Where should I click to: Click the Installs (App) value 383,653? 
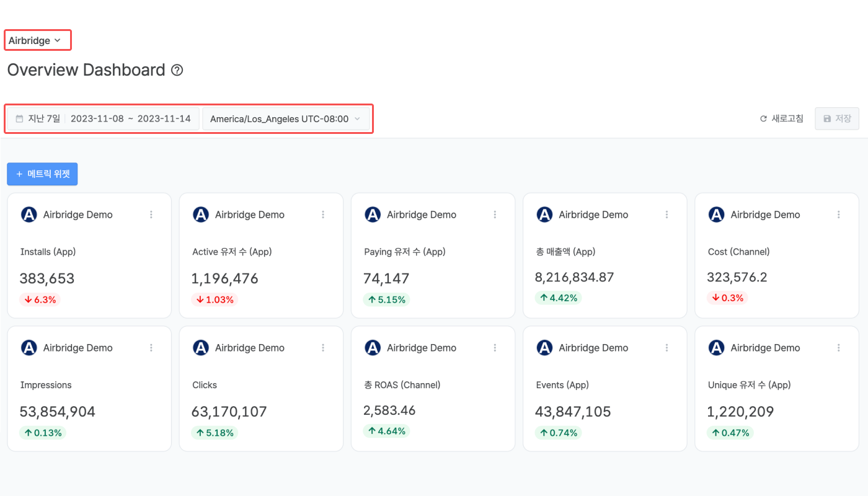(47, 279)
